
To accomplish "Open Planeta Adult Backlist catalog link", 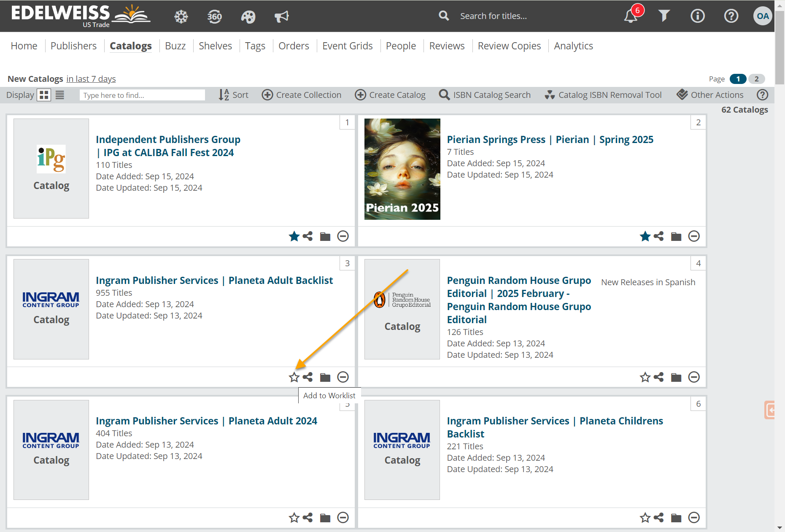I will (214, 281).
